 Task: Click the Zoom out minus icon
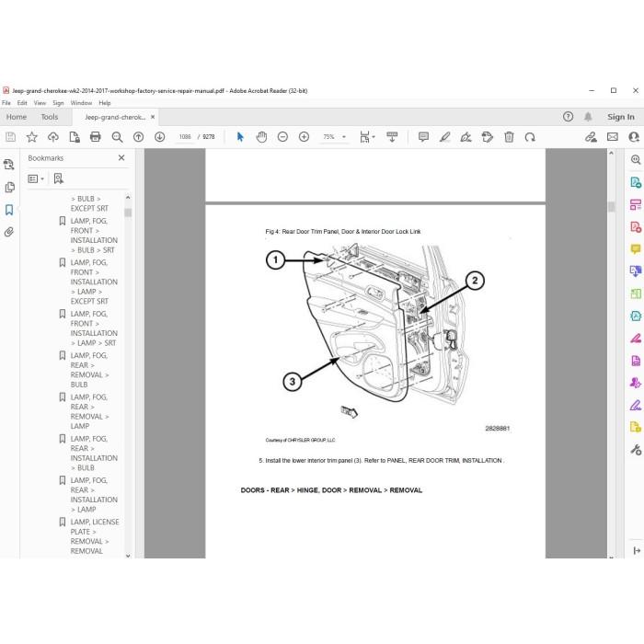[282, 137]
